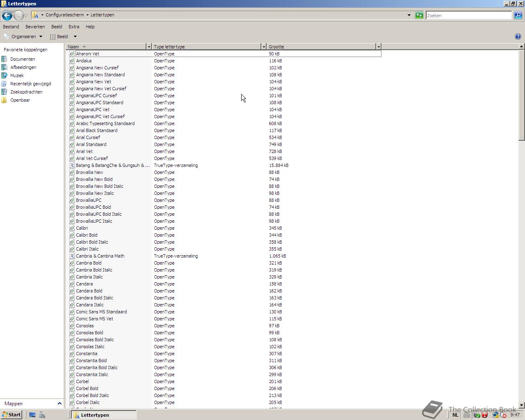Open the Help menu

tap(90, 27)
